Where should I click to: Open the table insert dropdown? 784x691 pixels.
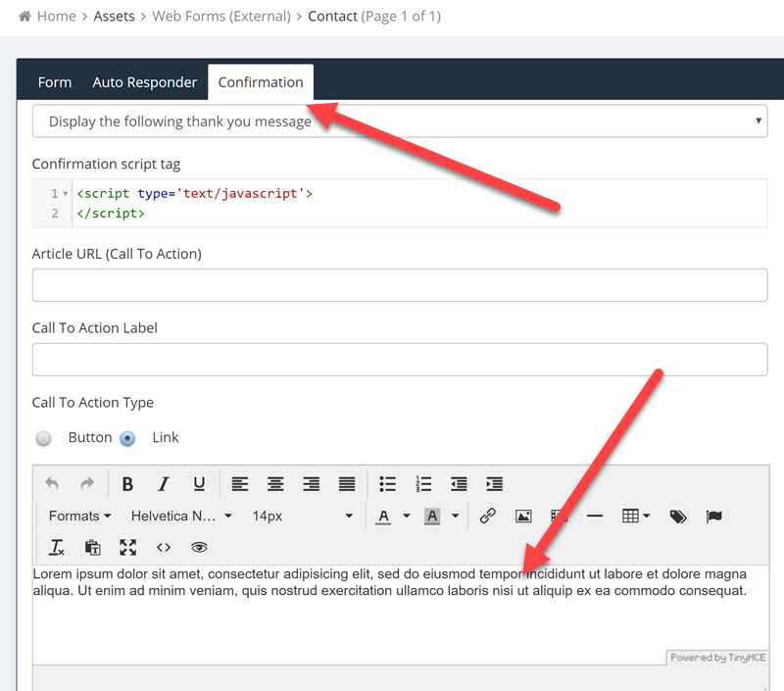click(635, 516)
